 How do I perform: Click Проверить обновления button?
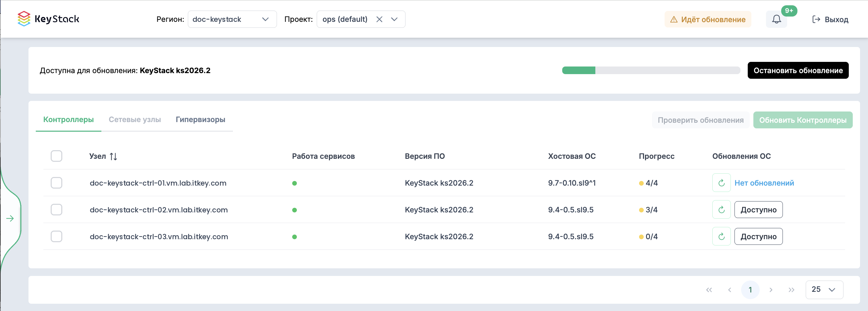(x=701, y=120)
